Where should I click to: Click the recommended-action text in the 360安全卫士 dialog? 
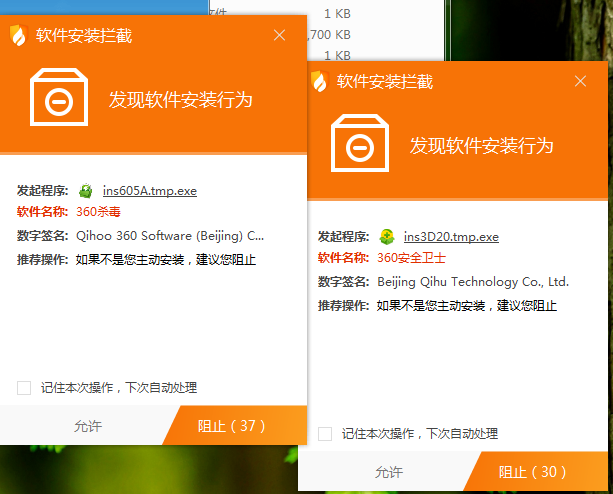[x=467, y=306]
